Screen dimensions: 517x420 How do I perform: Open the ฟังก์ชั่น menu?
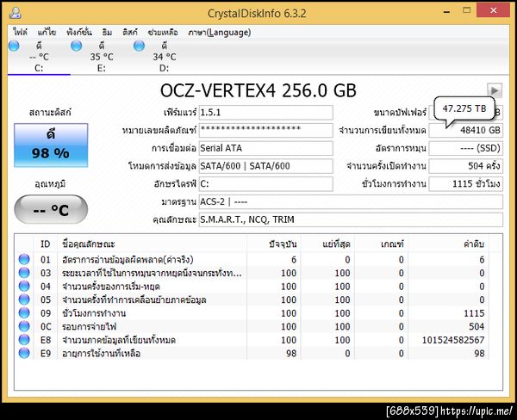pos(78,33)
